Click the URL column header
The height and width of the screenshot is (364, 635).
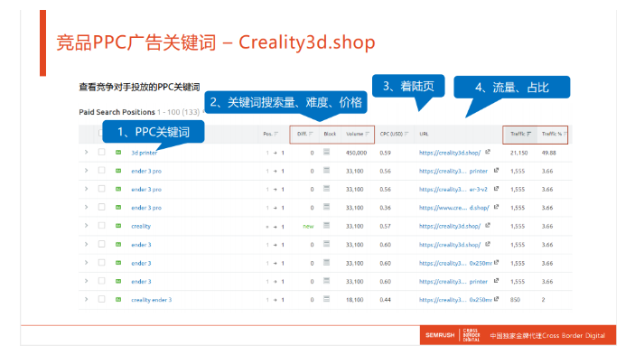(424, 134)
